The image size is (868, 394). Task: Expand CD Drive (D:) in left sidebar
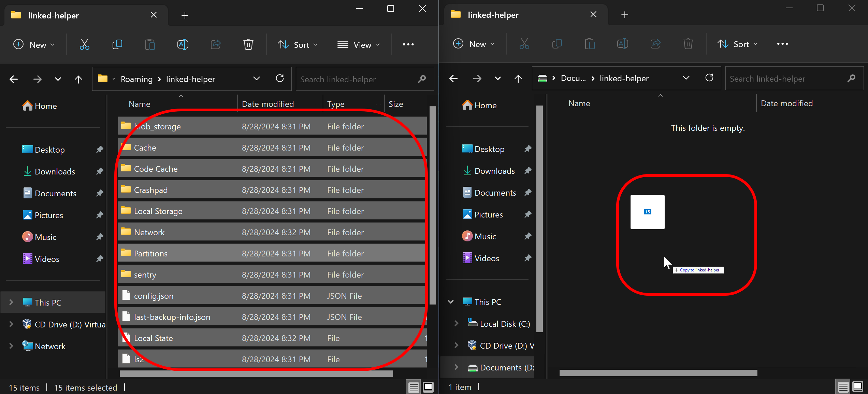point(11,324)
